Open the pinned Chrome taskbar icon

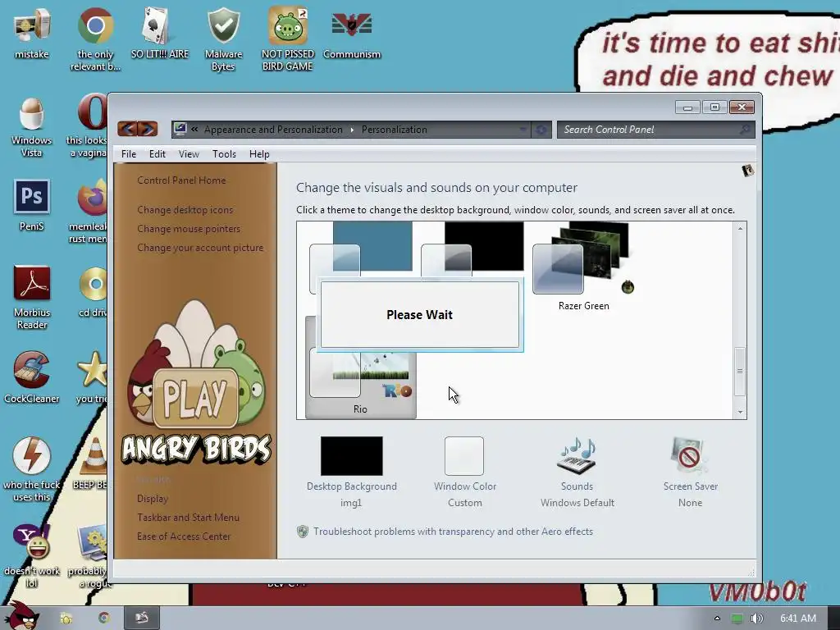104,618
